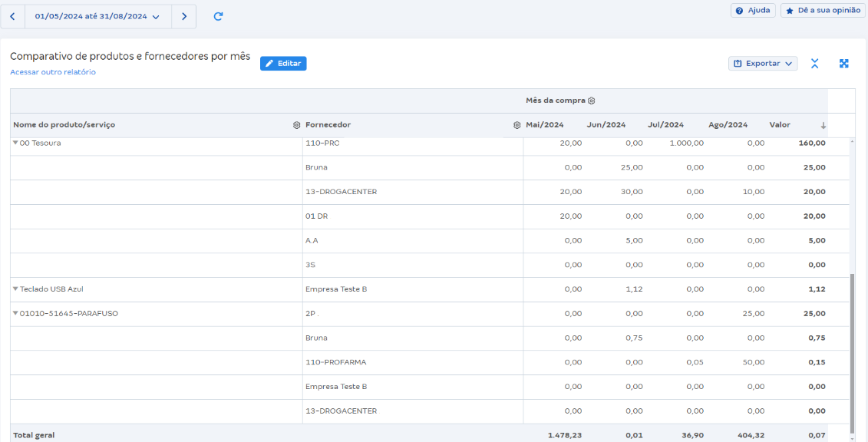This screenshot has width=868, height=442.
Task: Go to the previous period with the left arrow
Action: (x=12, y=15)
